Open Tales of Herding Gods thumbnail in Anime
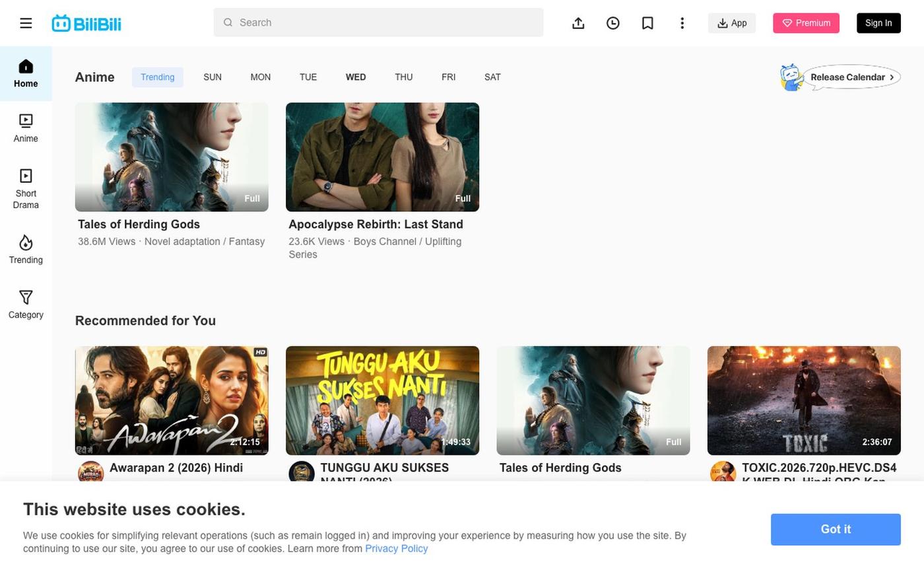The height and width of the screenshot is (578, 924). pyautogui.click(x=172, y=157)
